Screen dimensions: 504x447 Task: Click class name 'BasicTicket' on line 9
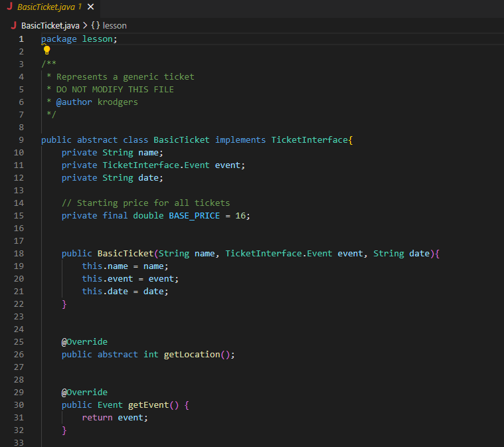181,140
